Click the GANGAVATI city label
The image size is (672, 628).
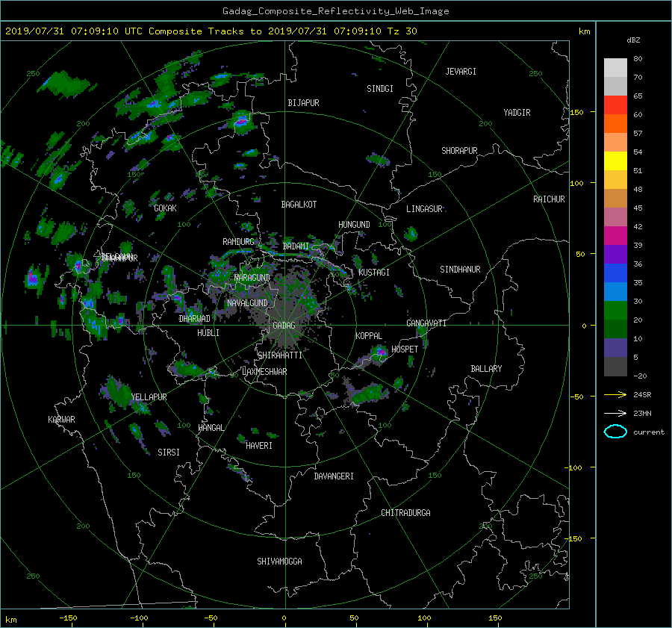[x=426, y=323]
